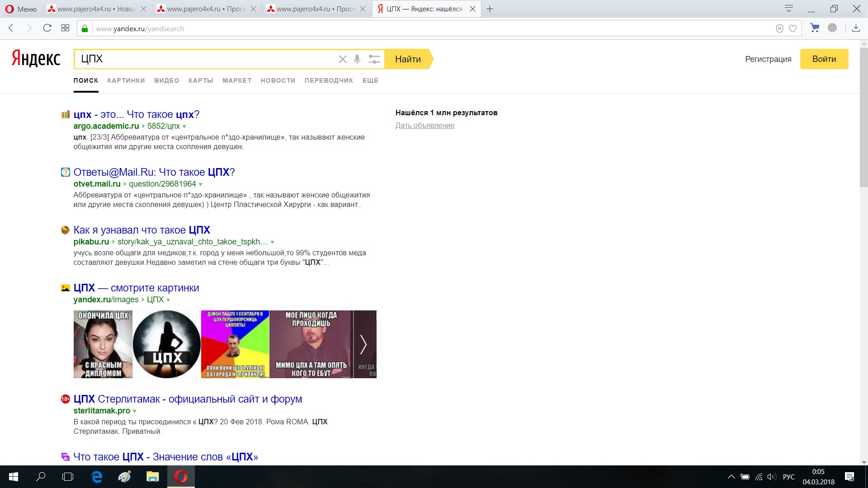
Task: Click the Войти login button
Action: click(x=824, y=59)
